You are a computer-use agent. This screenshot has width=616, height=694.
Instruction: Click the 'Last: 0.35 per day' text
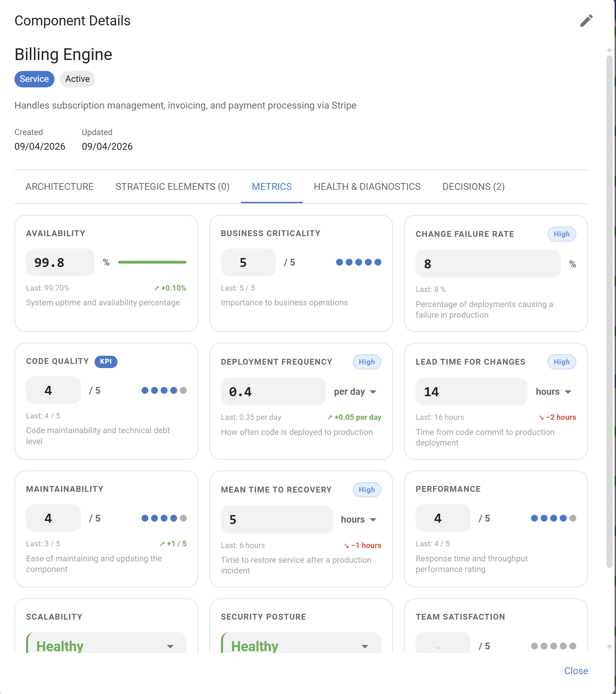pyautogui.click(x=251, y=417)
